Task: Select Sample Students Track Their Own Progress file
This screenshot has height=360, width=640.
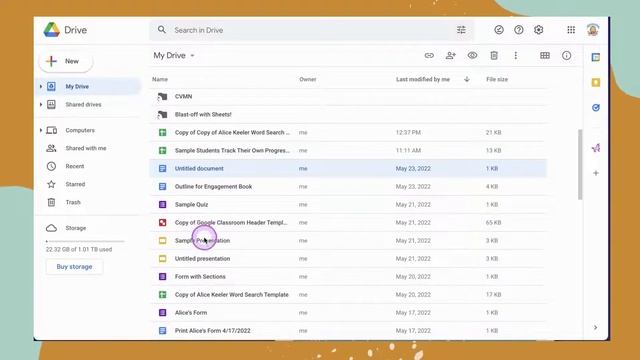Action: tap(348, 151)
